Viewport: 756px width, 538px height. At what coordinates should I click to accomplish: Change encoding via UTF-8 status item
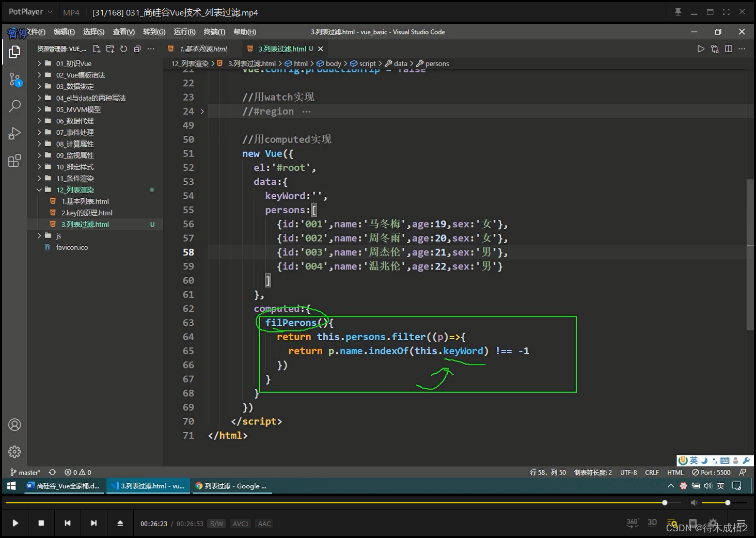pos(628,472)
